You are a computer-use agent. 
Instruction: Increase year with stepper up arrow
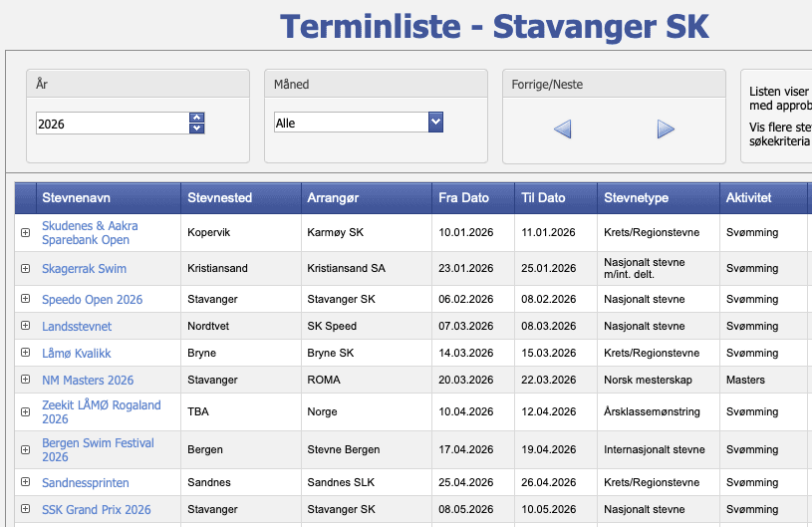(x=196, y=118)
